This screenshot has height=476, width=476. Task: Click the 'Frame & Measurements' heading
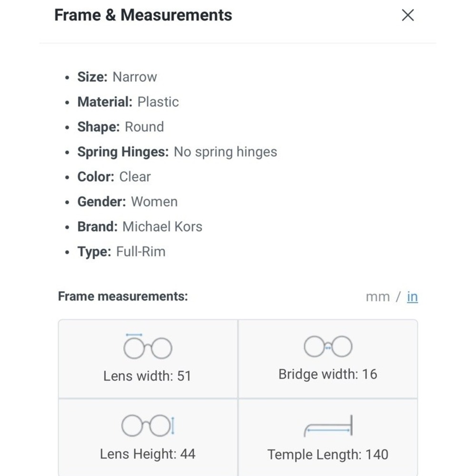pyautogui.click(x=143, y=15)
